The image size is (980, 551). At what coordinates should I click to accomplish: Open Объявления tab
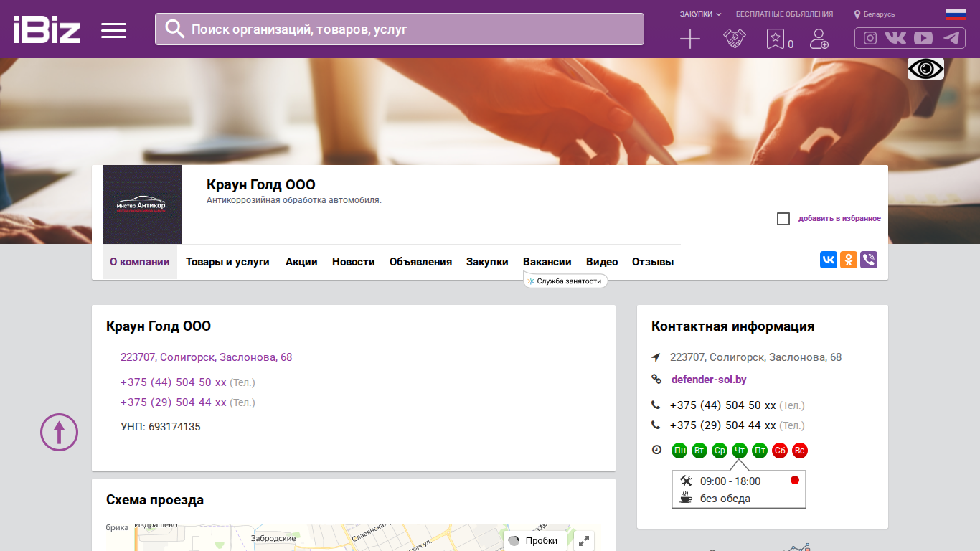[420, 262]
